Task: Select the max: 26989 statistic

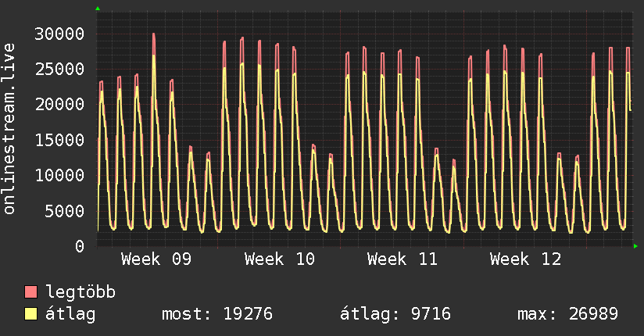Action: click(567, 314)
